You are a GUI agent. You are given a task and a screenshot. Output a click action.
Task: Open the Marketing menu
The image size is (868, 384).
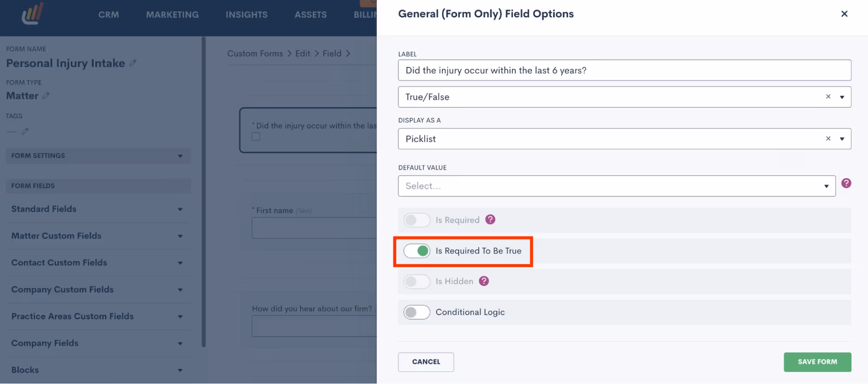172,15
